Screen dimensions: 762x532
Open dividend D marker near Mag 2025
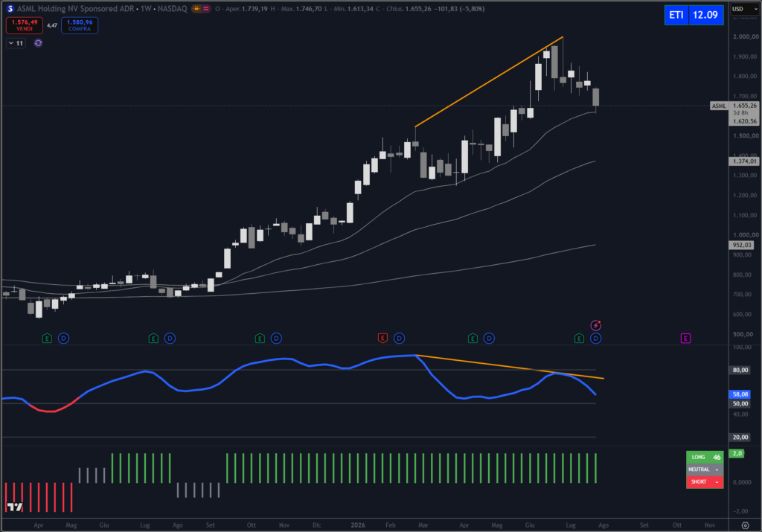64,338
